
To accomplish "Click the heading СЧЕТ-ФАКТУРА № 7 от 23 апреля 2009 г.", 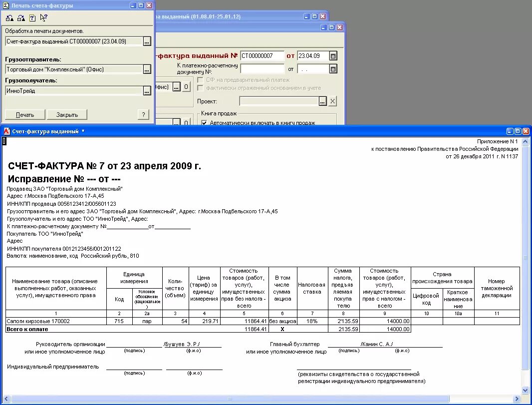I will tap(104, 166).
